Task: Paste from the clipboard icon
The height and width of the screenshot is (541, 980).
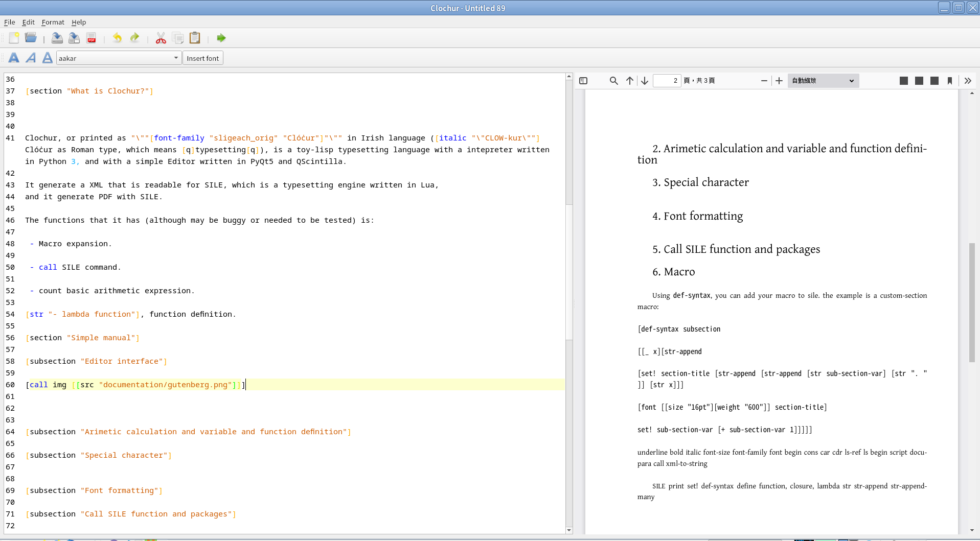Action: [195, 38]
